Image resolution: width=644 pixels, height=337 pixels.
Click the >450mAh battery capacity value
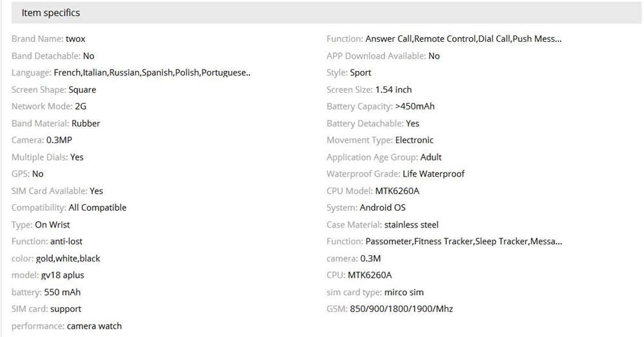[415, 106]
